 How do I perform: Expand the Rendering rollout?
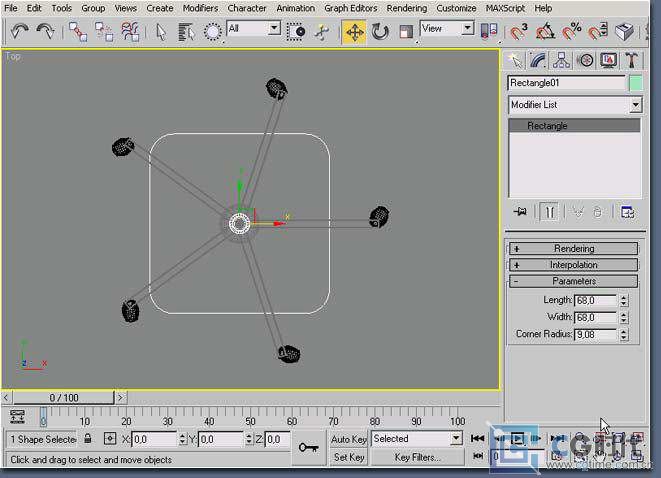tap(574, 249)
